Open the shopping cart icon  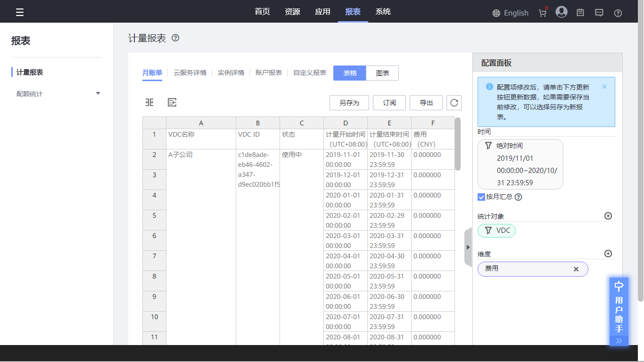pos(543,13)
